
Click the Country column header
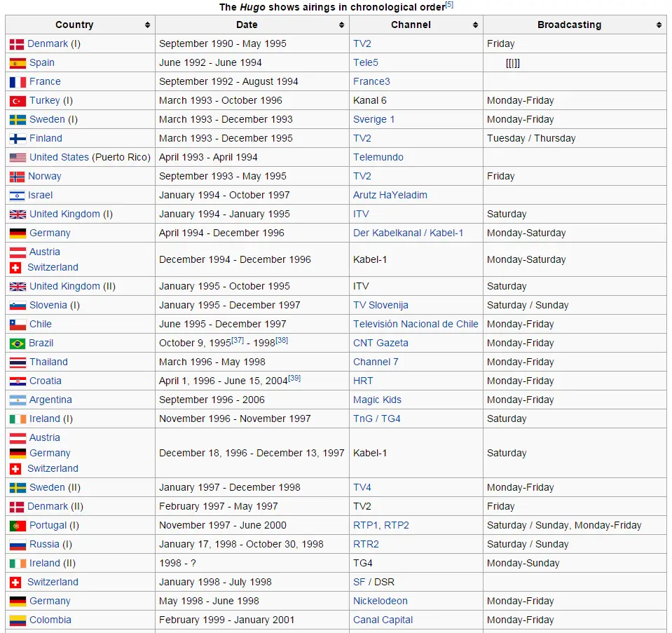(80, 25)
